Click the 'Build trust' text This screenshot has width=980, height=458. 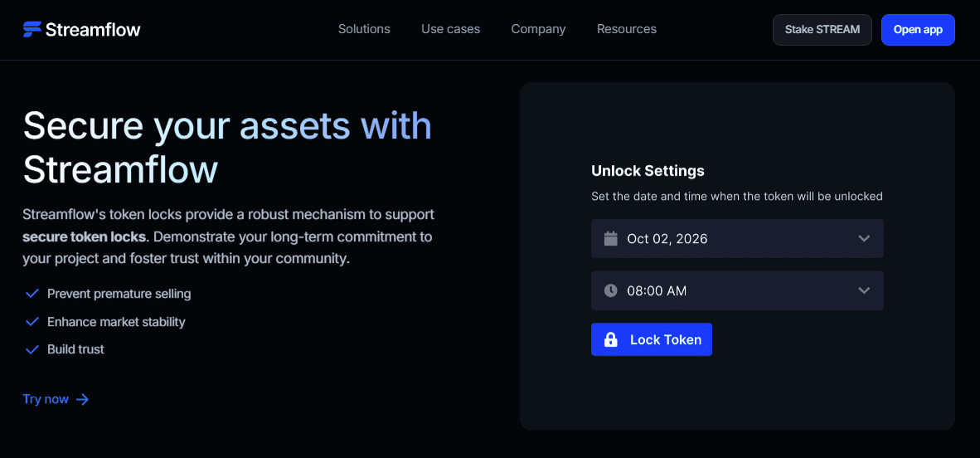[x=75, y=349]
